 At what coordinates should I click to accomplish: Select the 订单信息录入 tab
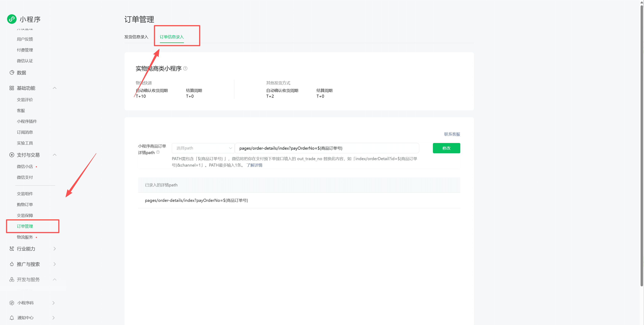point(172,37)
